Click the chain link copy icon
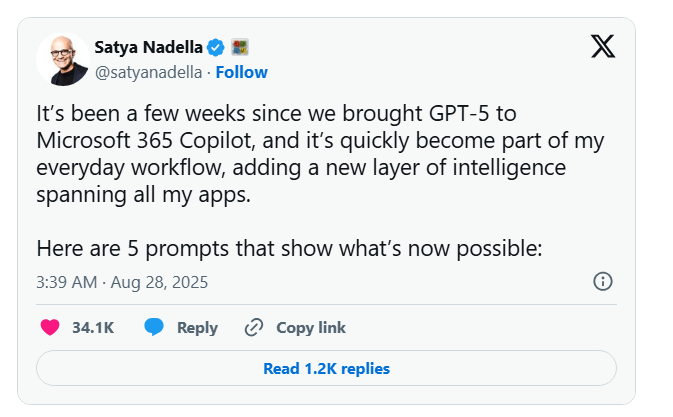The height and width of the screenshot is (417, 673). tap(254, 327)
